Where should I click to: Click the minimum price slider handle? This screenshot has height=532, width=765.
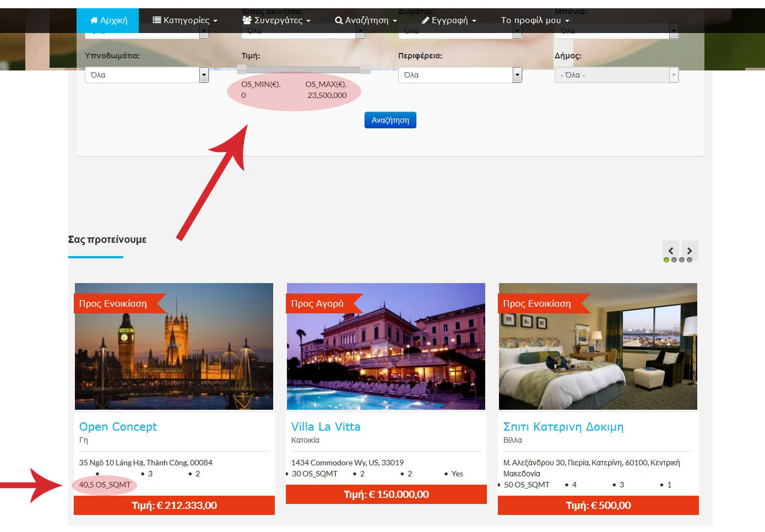coord(242,69)
